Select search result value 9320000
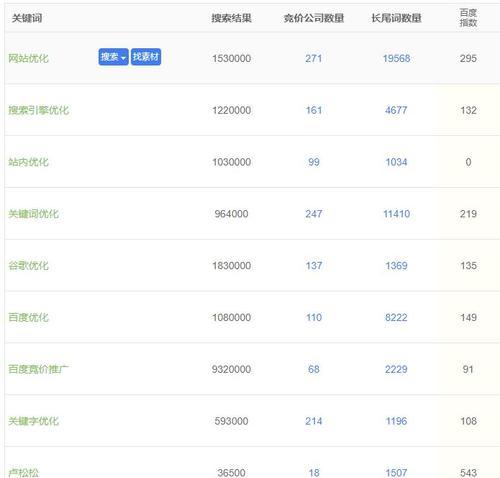 coord(231,369)
